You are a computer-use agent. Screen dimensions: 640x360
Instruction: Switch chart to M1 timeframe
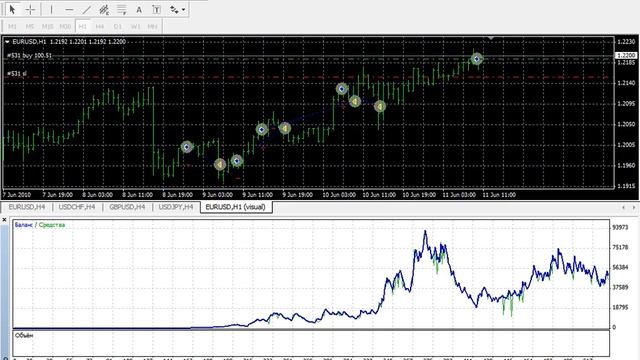point(12,26)
